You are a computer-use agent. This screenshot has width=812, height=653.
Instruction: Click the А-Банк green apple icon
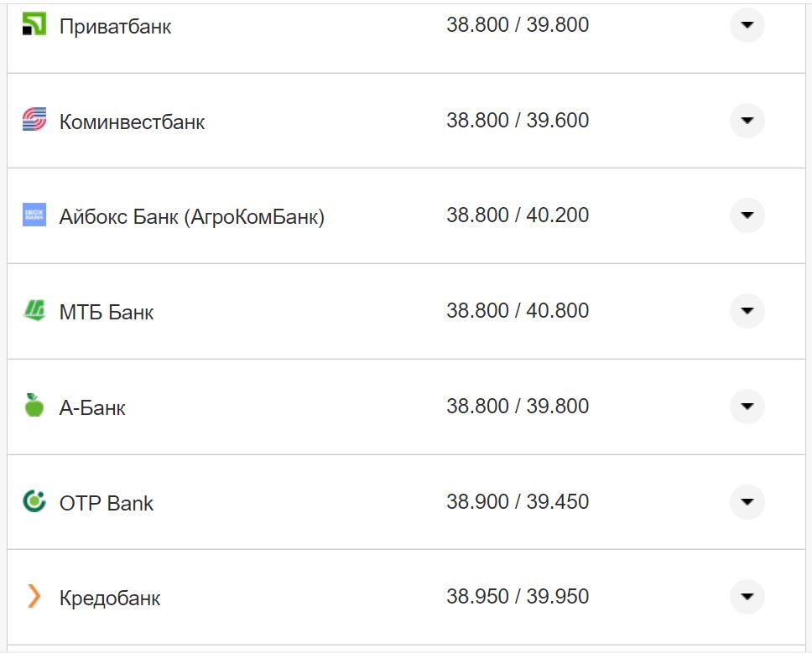[34, 406]
